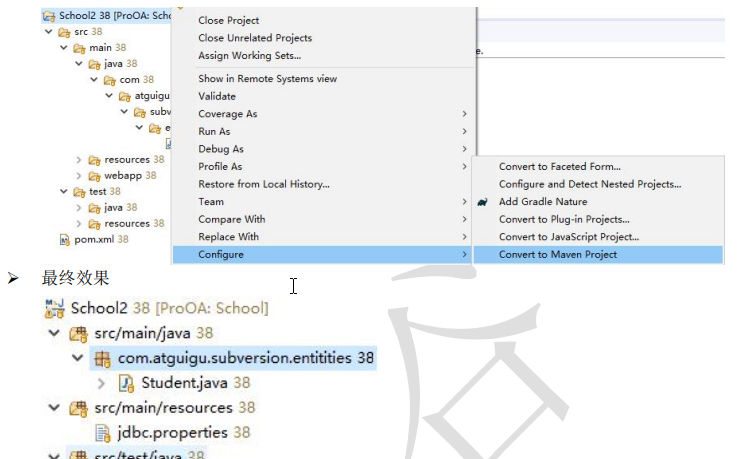Viewport: 742px width, 459px height.
Task: Collapse the main folder node
Action: click(64, 47)
